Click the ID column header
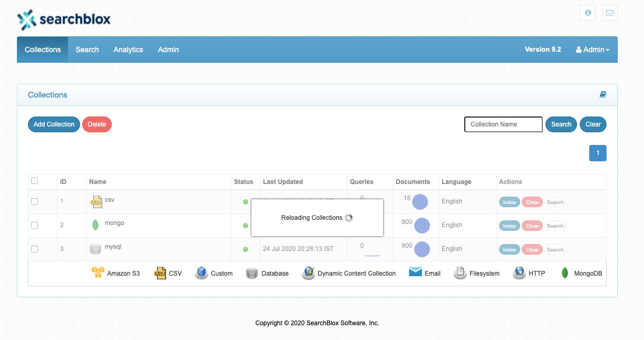 (63, 182)
